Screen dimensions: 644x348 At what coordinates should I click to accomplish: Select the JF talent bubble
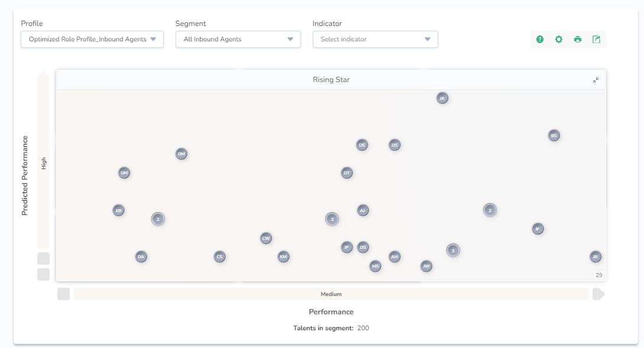(x=538, y=229)
